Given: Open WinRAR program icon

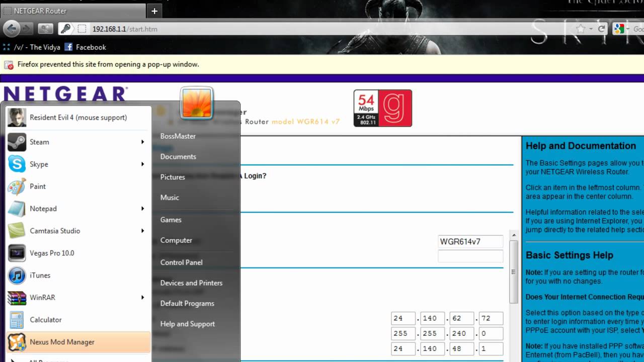Looking at the screenshot, I should (x=17, y=298).
